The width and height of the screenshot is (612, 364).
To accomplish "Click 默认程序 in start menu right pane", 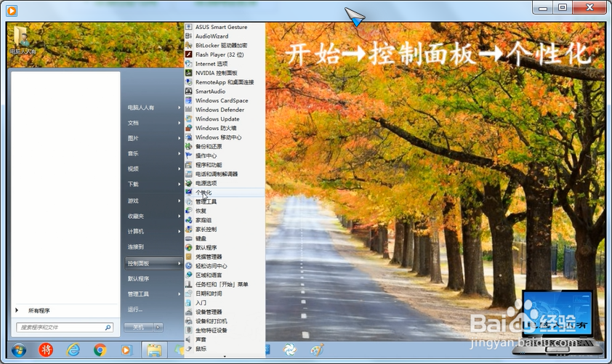I will pos(139,278).
